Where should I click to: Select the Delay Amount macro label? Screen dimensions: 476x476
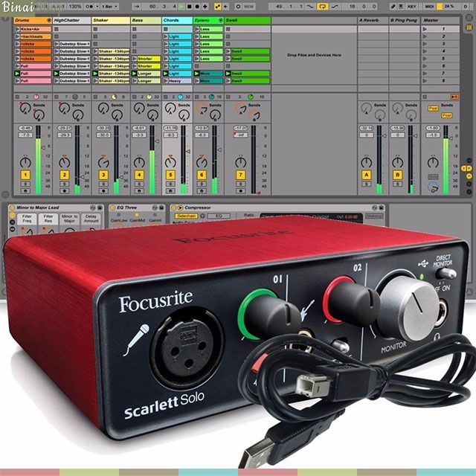[x=91, y=219]
